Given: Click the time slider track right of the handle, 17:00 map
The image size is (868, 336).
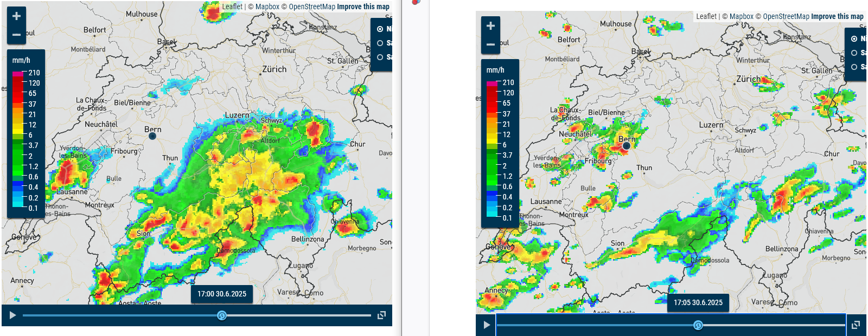Looking at the screenshot, I should (299, 315).
